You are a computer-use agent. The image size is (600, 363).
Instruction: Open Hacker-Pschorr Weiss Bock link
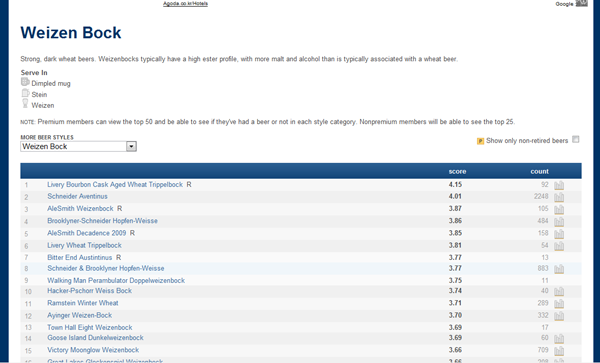tap(90, 291)
